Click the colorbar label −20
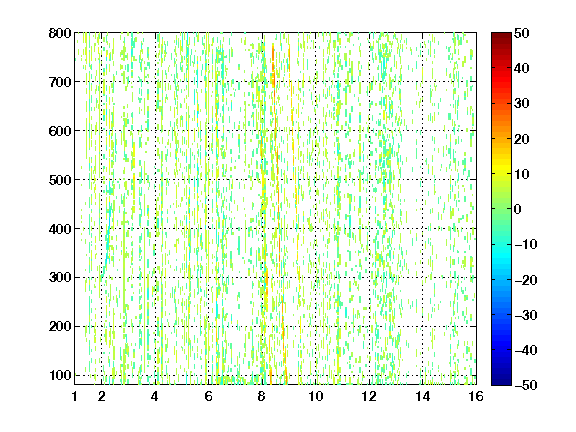Viewport: 576px width, 432px height. (x=526, y=280)
